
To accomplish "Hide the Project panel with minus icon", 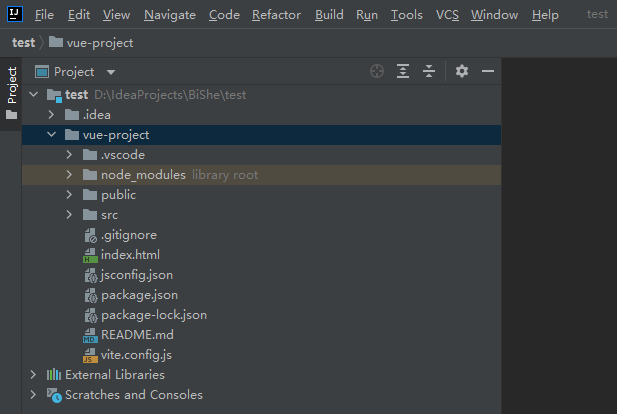I will coord(488,71).
